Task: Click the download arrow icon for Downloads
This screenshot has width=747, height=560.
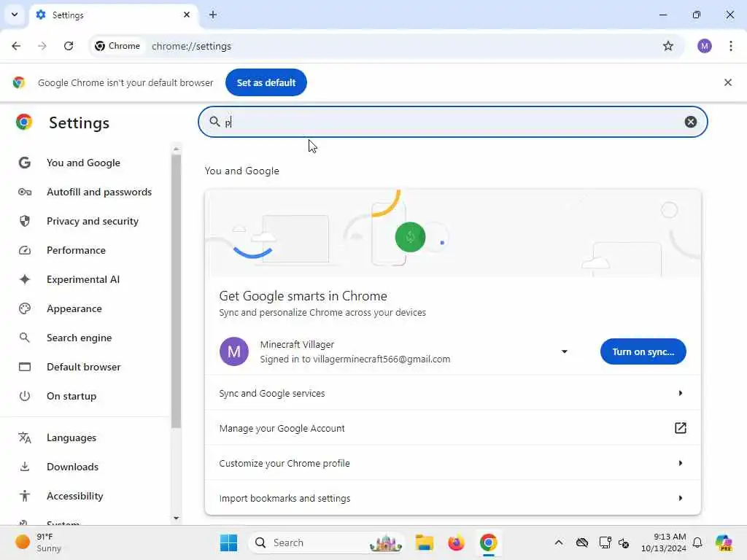Action: tap(25, 467)
